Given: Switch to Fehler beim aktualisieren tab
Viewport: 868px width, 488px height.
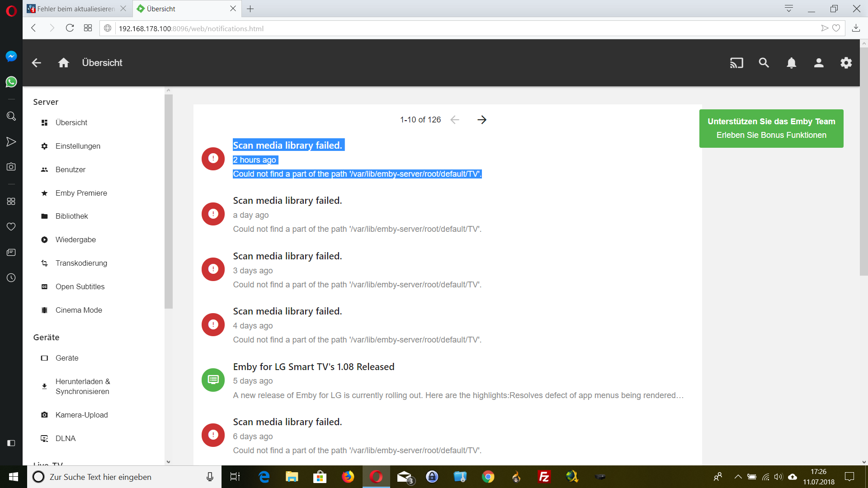Looking at the screenshot, I should click(x=77, y=9).
